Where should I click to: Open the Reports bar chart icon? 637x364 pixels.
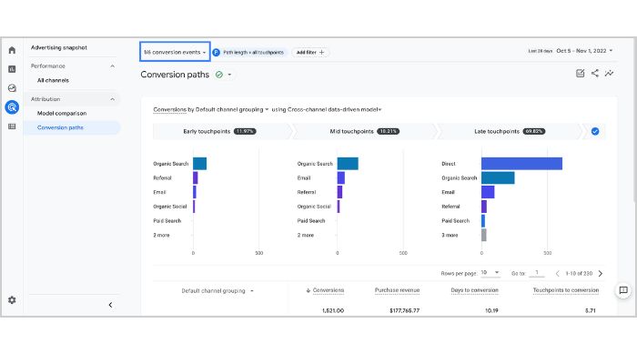click(x=12, y=69)
